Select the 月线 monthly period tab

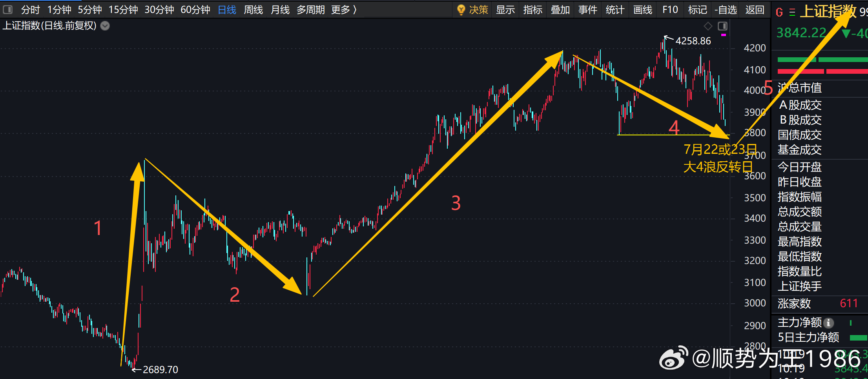click(x=280, y=10)
